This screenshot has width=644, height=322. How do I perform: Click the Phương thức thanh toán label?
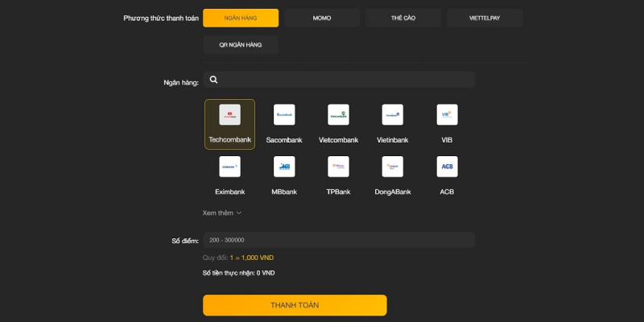click(x=161, y=18)
